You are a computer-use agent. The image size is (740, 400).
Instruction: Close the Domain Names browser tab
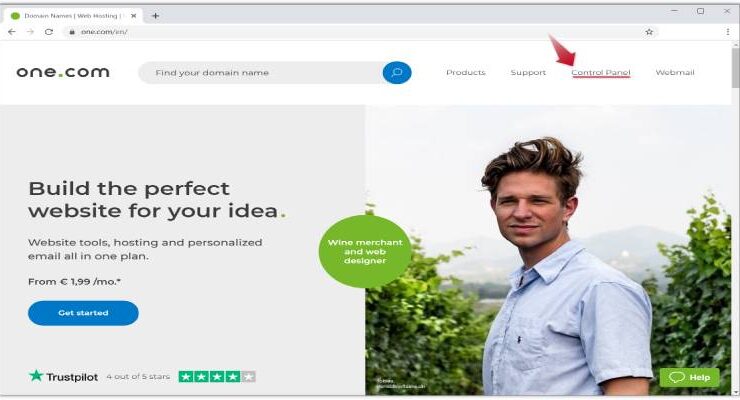click(x=134, y=16)
